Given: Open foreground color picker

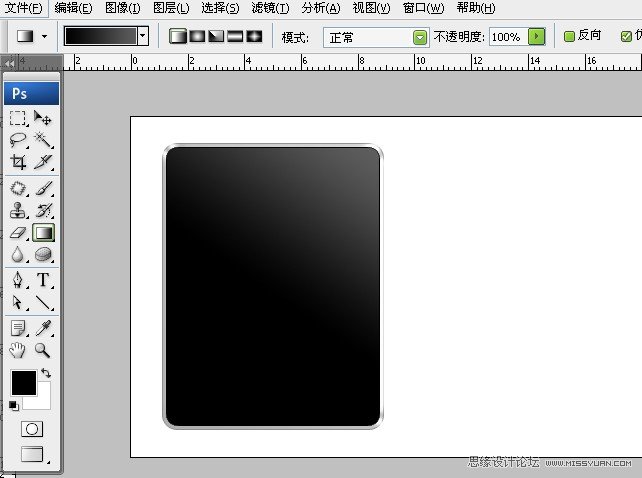Looking at the screenshot, I should tap(24, 383).
